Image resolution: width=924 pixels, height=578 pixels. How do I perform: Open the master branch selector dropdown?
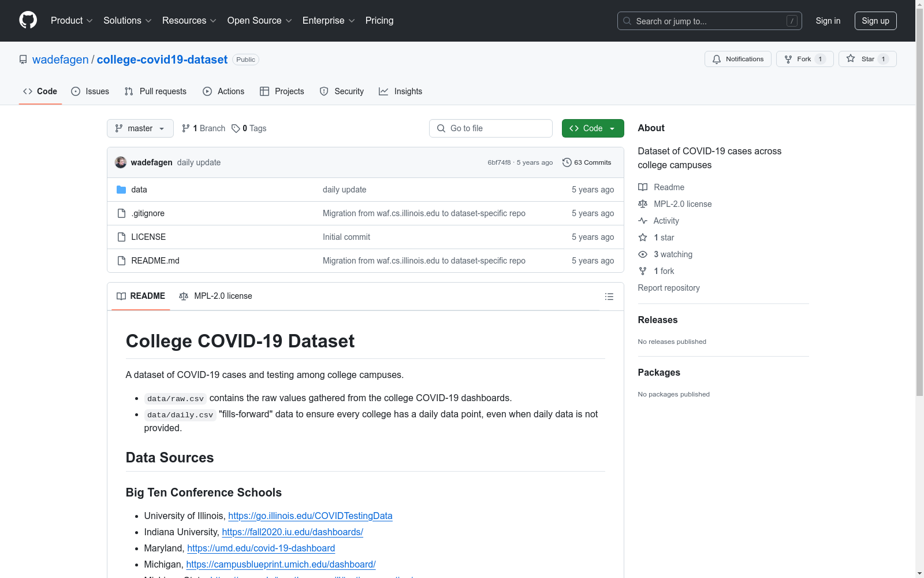(x=140, y=128)
